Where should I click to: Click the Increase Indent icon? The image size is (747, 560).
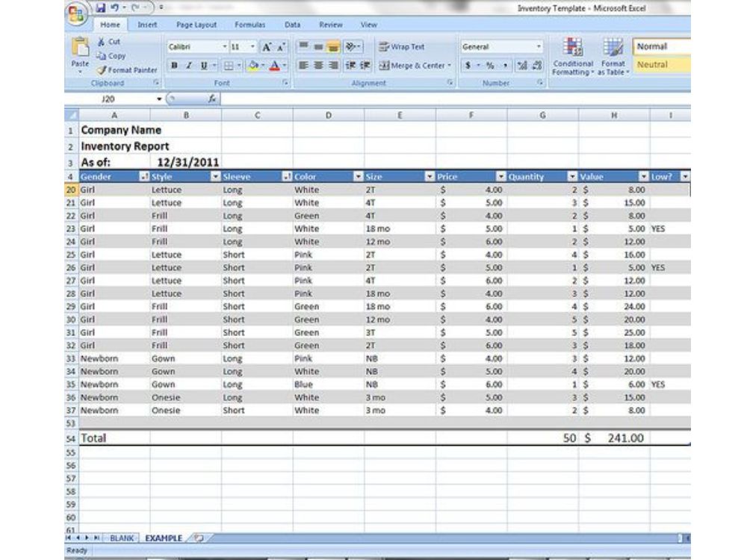point(365,66)
